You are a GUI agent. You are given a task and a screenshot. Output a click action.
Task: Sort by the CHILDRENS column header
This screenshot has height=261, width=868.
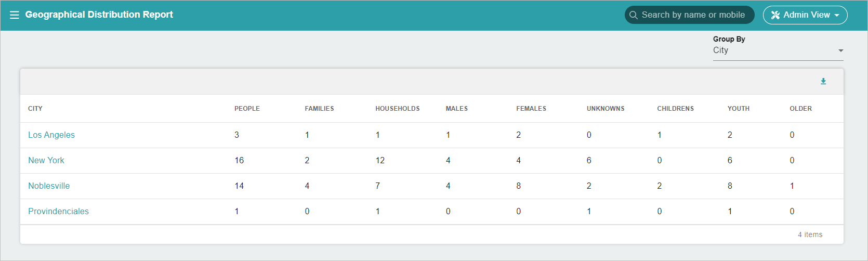pyautogui.click(x=675, y=109)
